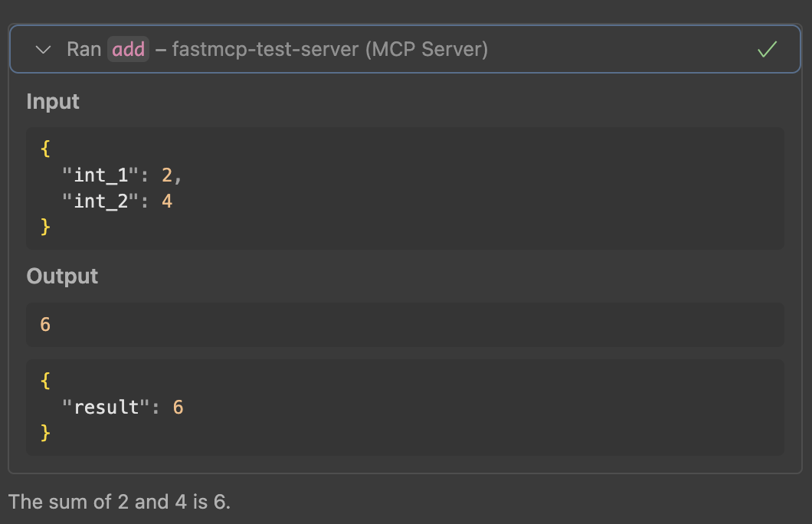Click the "result" key in output JSON
The width and height of the screenshot is (812, 524).
(106, 407)
